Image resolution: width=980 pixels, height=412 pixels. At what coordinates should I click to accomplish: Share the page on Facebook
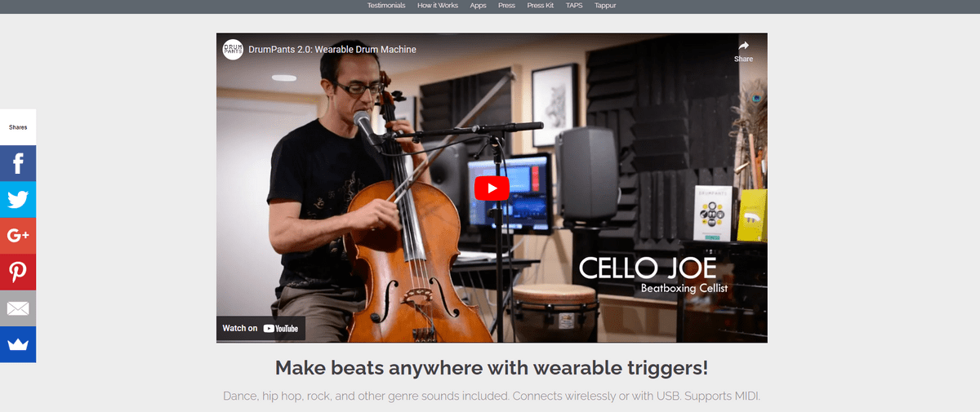(18, 163)
